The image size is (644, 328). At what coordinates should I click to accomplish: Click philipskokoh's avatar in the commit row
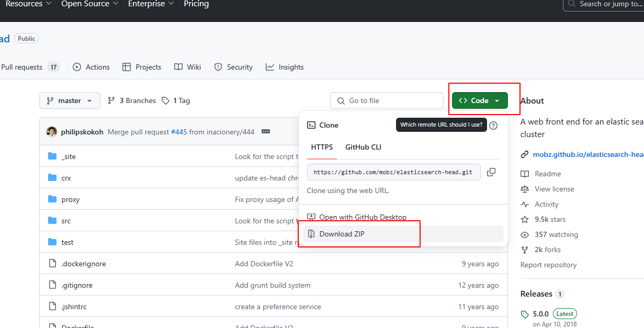(51, 131)
